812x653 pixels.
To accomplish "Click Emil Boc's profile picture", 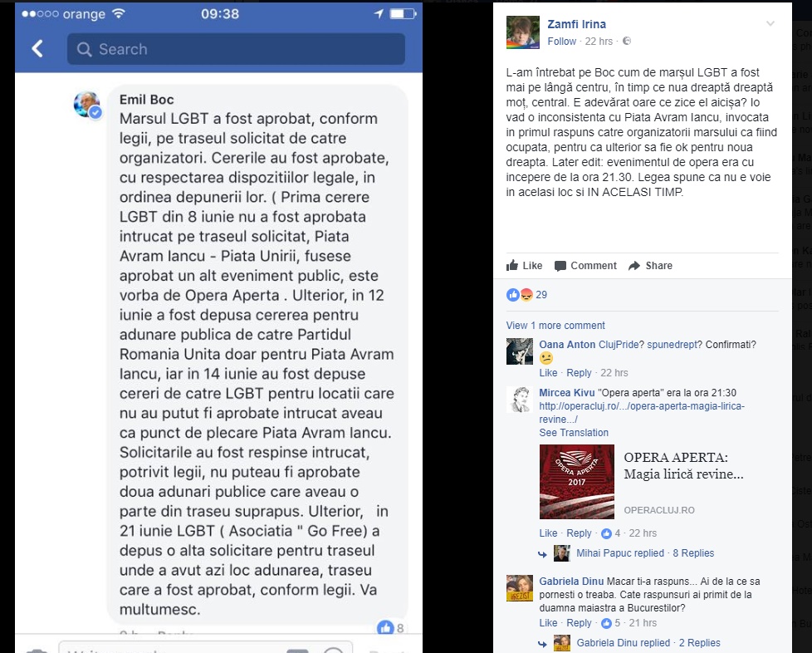I will [87, 104].
